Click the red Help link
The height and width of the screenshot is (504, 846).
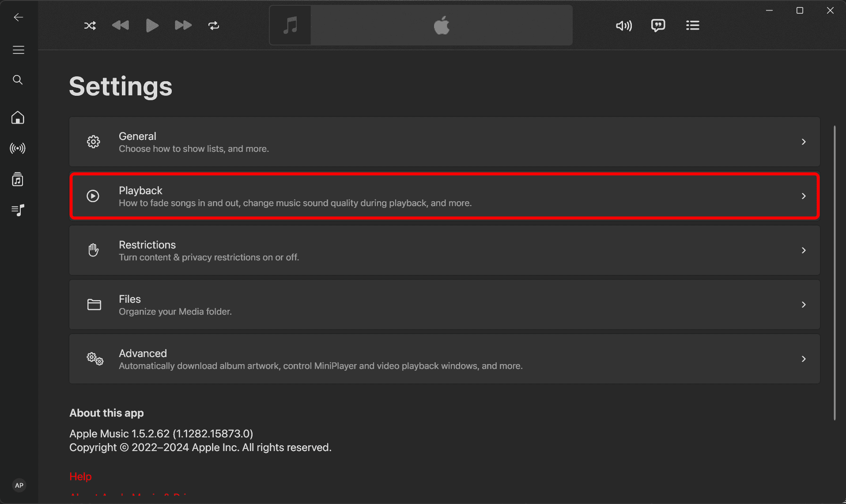[x=80, y=477]
